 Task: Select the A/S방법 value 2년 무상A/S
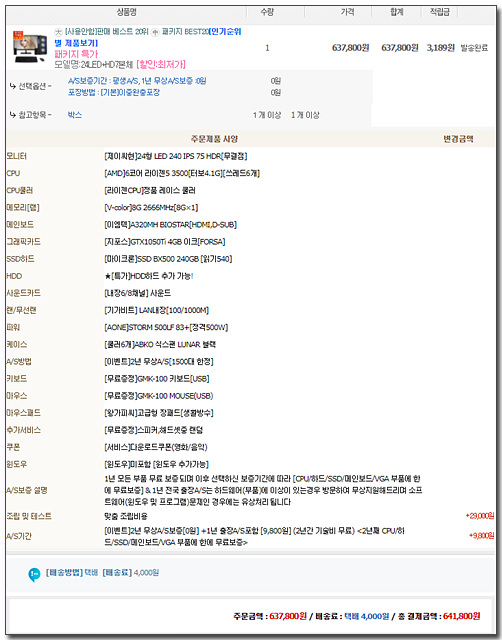tap(159, 362)
